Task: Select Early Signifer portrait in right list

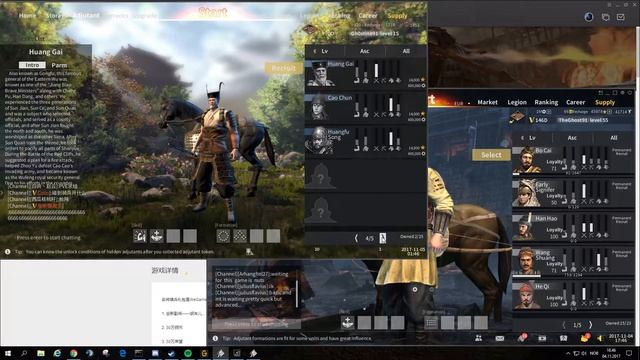Action: (526, 193)
